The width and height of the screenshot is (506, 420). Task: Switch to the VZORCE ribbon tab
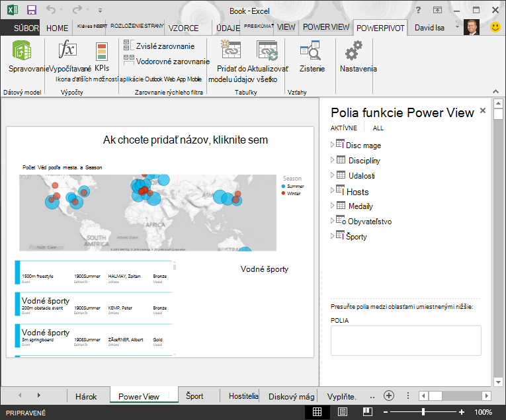183,28
